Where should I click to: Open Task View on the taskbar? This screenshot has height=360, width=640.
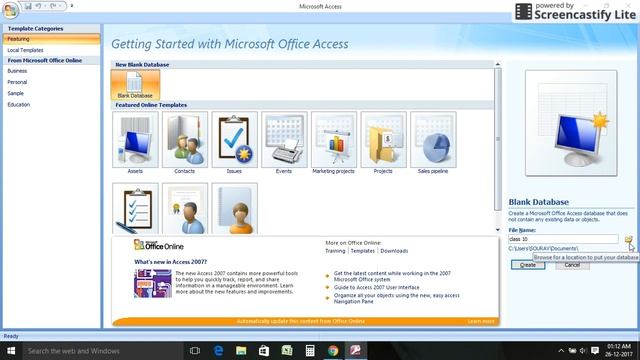[195, 351]
